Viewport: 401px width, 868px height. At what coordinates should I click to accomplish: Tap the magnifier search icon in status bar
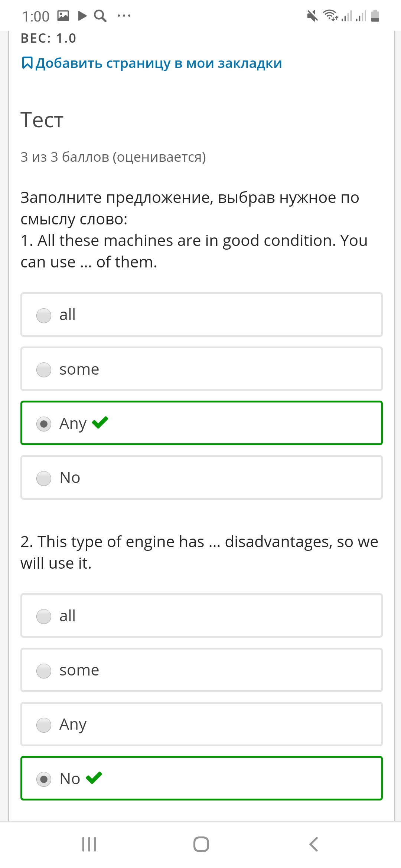[100, 16]
